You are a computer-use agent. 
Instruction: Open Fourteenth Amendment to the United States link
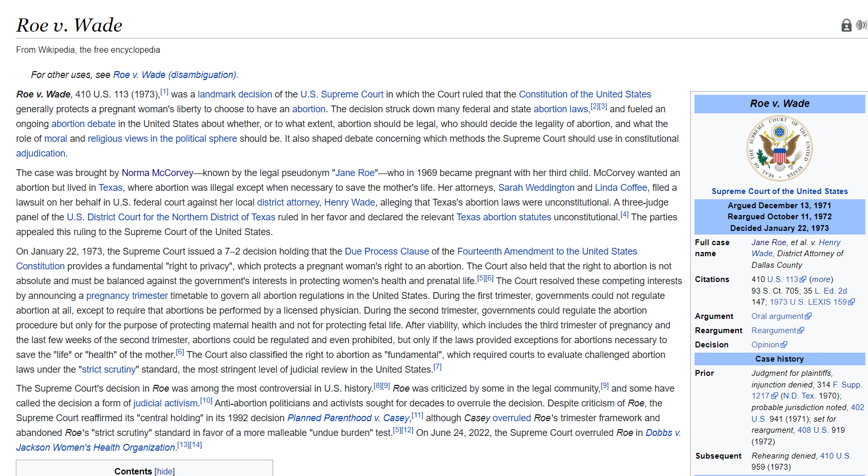click(547, 251)
